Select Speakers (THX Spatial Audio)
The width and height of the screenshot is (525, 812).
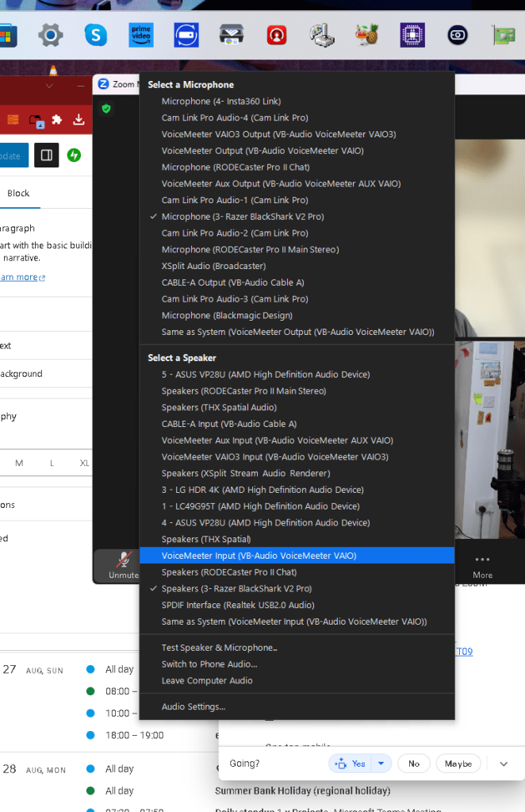(x=297, y=407)
